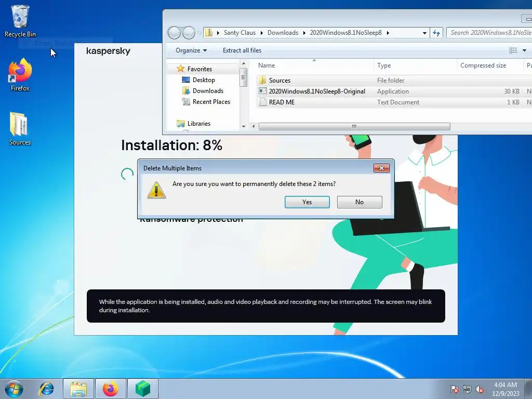Refresh the Explorer folder view
532x399 pixels.
click(x=436, y=33)
